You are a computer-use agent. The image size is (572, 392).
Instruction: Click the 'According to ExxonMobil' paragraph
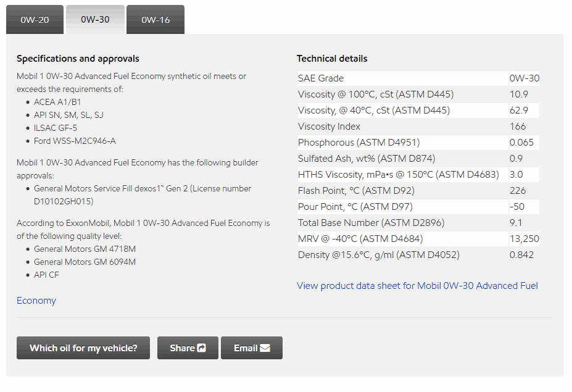(143, 230)
